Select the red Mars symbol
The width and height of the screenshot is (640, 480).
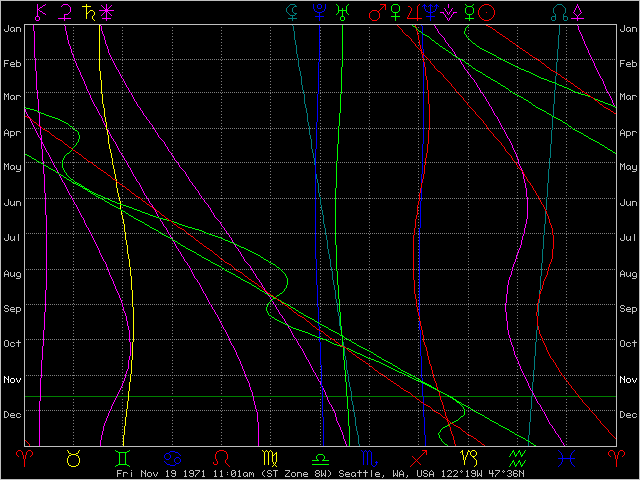coord(377,12)
